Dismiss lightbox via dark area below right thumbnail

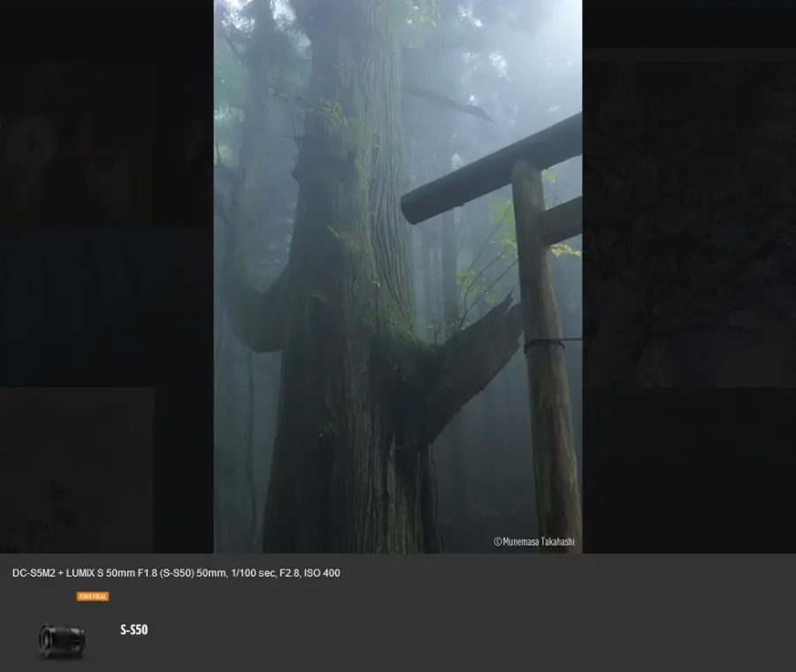690,469
